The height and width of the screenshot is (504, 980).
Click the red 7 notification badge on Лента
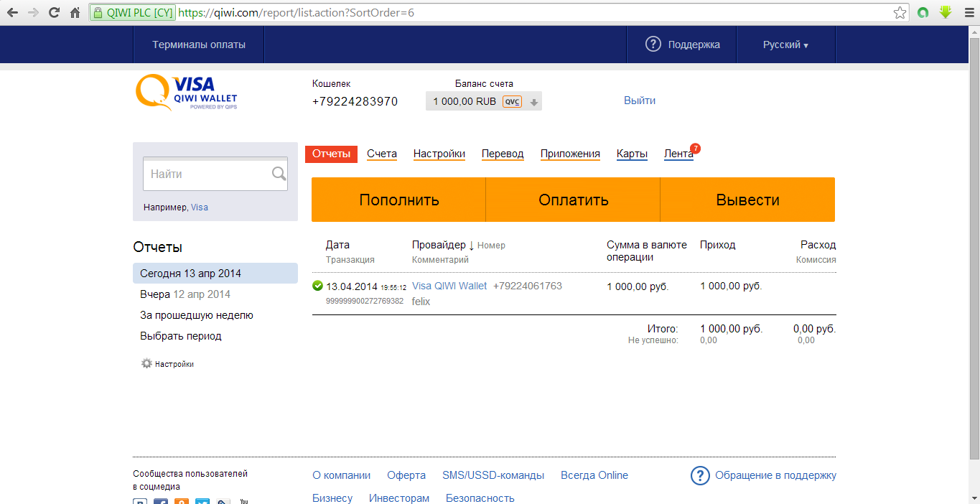tap(695, 149)
